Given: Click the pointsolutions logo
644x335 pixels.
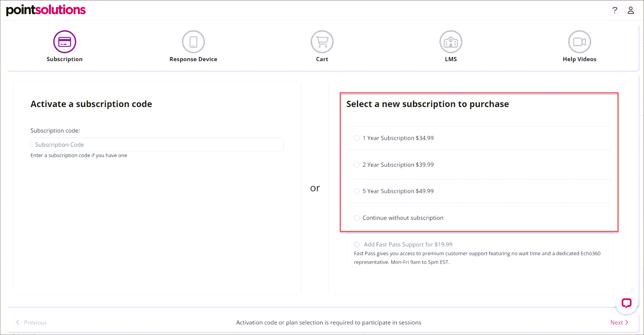Looking at the screenshot, I should pos(46,10).
